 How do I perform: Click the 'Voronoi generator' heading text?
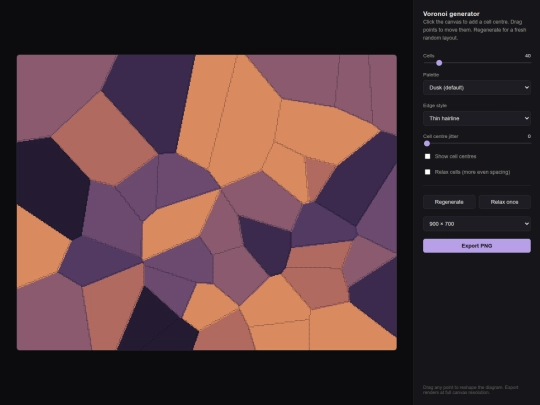click(451, 14)
